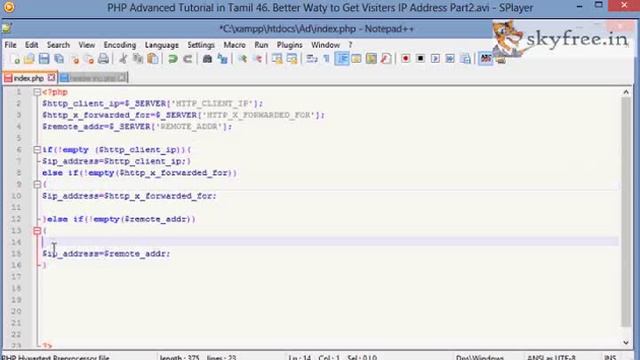The height and width of the screenshot is (360, 640).
Task: Click the $remote_addr=$_SERVER['REMOTE_ADDR'] line
Action: 137,127
